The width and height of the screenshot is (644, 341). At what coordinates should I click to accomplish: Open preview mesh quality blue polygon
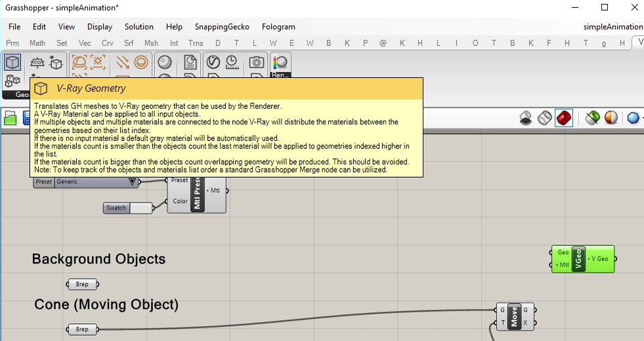coord(633,118)
